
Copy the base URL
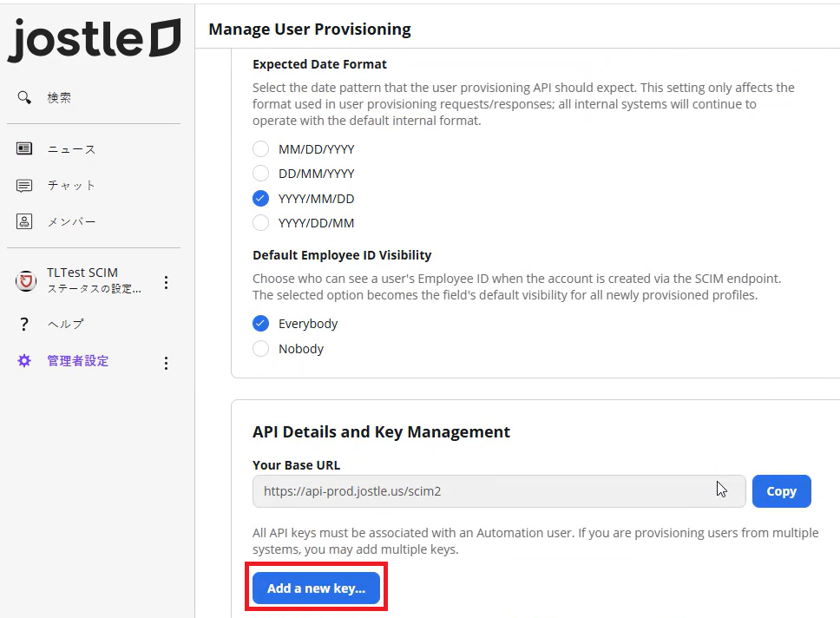tap(782, 491)
